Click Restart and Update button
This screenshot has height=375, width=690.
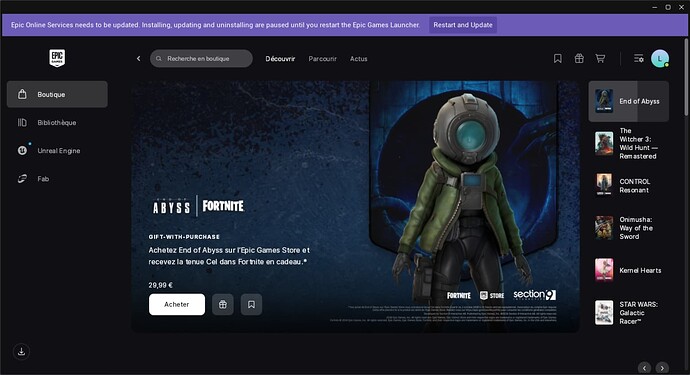pos(463,25)
